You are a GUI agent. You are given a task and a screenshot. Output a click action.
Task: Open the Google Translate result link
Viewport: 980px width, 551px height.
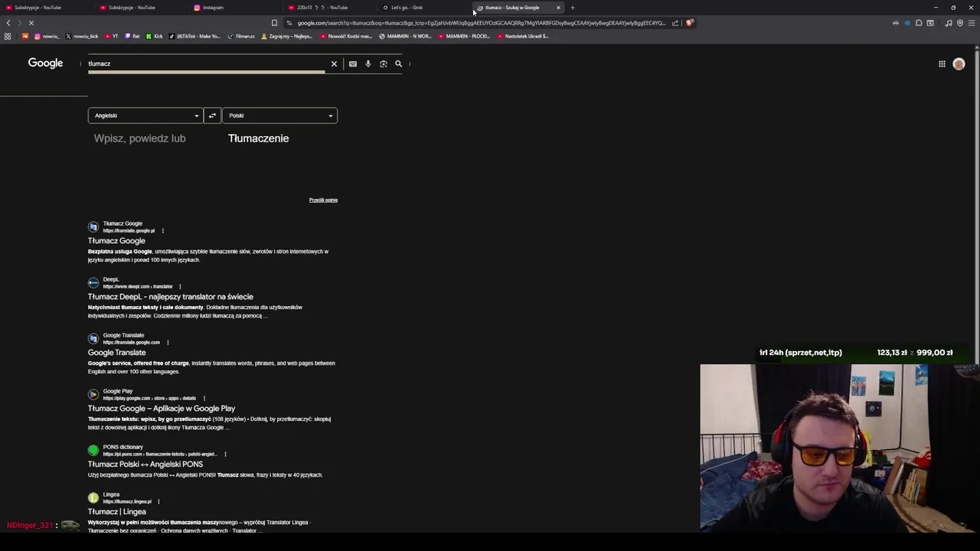pyautogui.click(x=116, y=353)
